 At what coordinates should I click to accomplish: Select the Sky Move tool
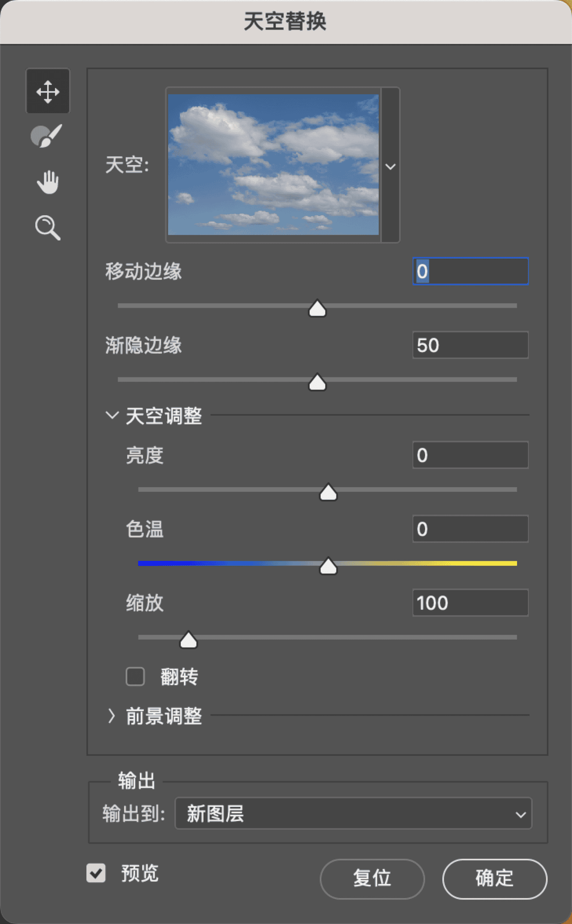pyautogui.click(x=48, y=91)
